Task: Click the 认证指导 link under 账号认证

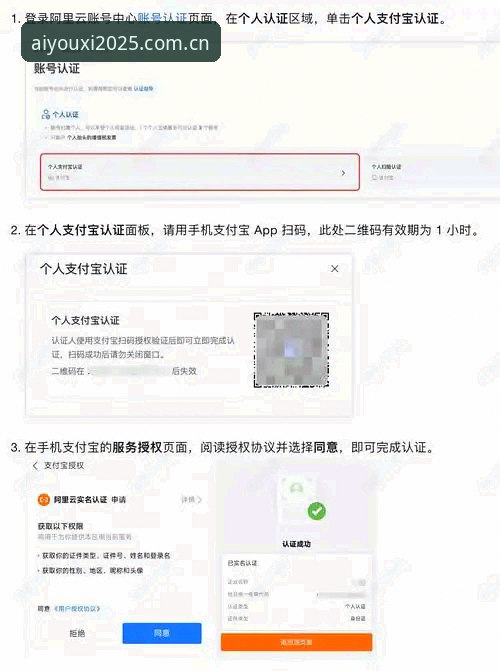Action: point(143,89)
